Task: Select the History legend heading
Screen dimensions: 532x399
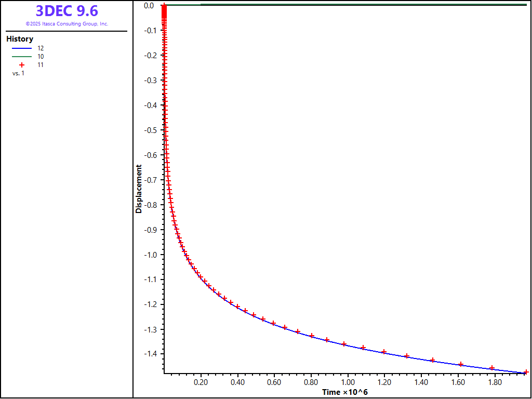Action: [x=20, y=39]
